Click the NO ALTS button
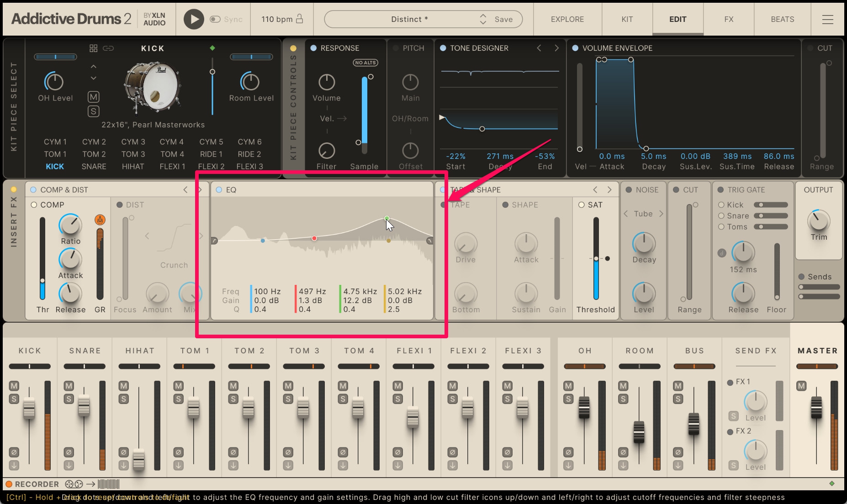 (x=365, y=63)
